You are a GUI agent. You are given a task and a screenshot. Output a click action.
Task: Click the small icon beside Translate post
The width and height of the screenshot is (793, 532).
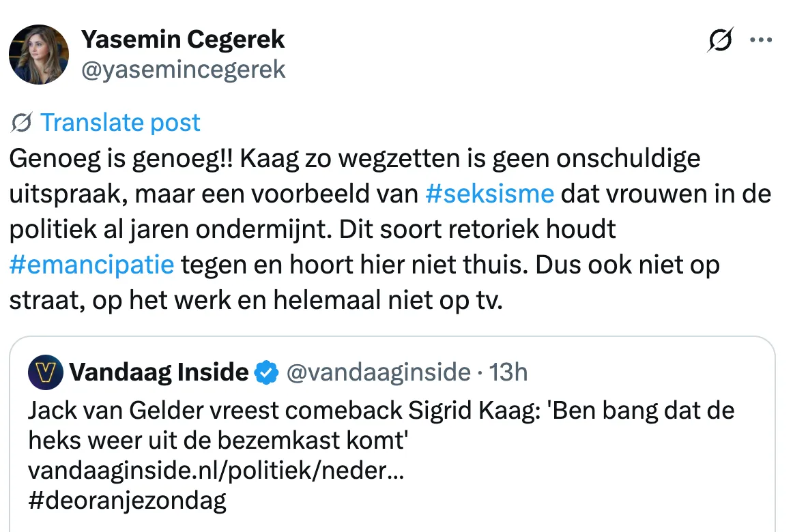click(22, 123)
